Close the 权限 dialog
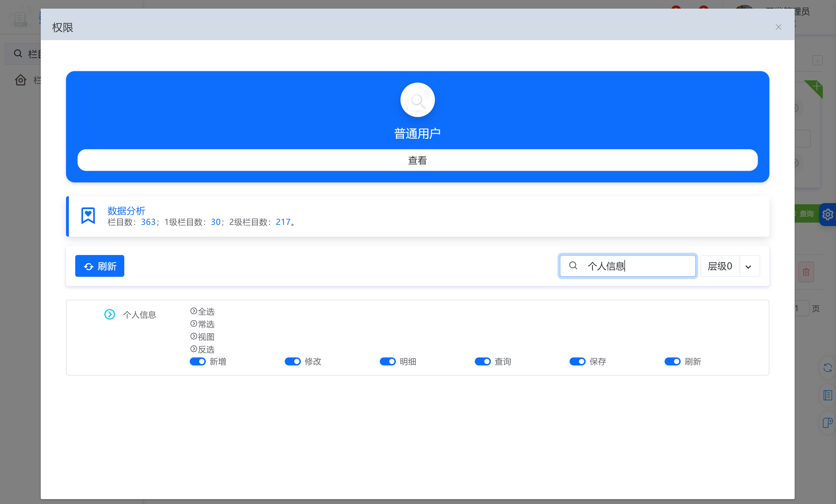The image size is (836, 504). (778, 27)
